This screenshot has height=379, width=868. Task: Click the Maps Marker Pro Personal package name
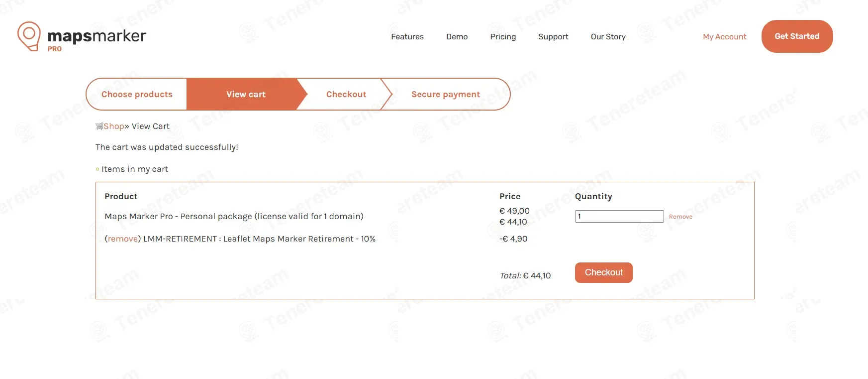pyautogui.click(x=234, y=216)
